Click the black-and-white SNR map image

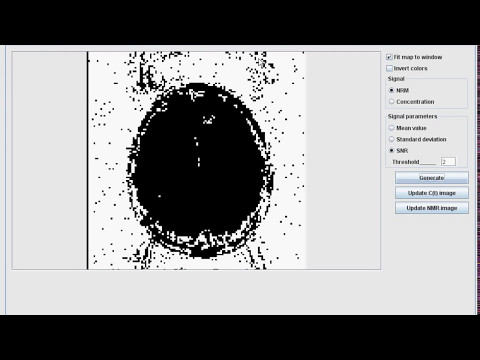197,160
